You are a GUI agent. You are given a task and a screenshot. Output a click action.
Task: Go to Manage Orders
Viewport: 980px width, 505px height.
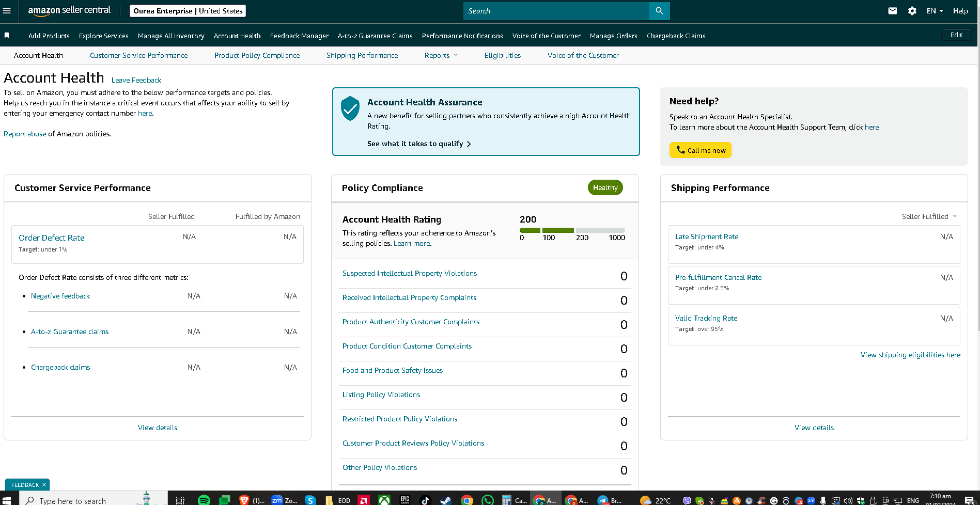pos(613,36)
